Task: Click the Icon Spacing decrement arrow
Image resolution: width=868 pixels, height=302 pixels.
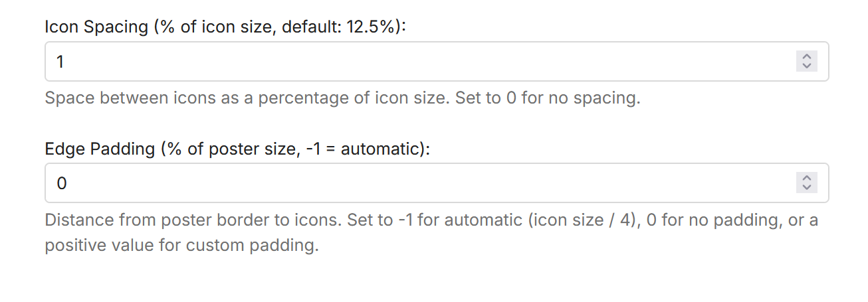Action: tap(807, 66)
